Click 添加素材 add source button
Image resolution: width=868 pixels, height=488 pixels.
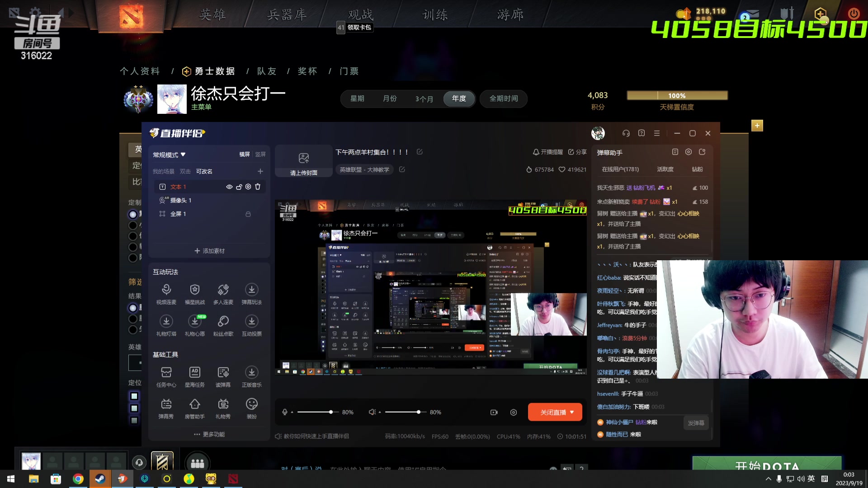coord(209,251)
